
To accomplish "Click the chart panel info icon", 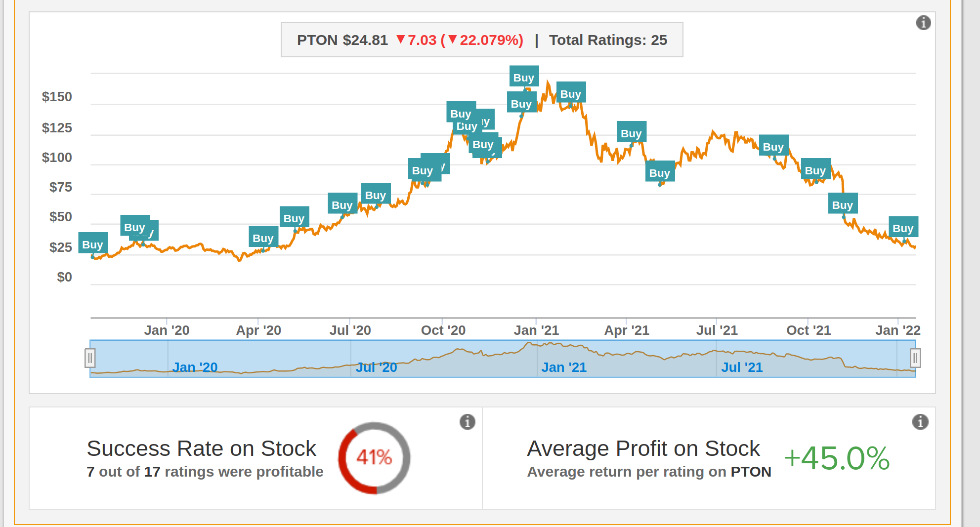I will click(x=923, y=23).
